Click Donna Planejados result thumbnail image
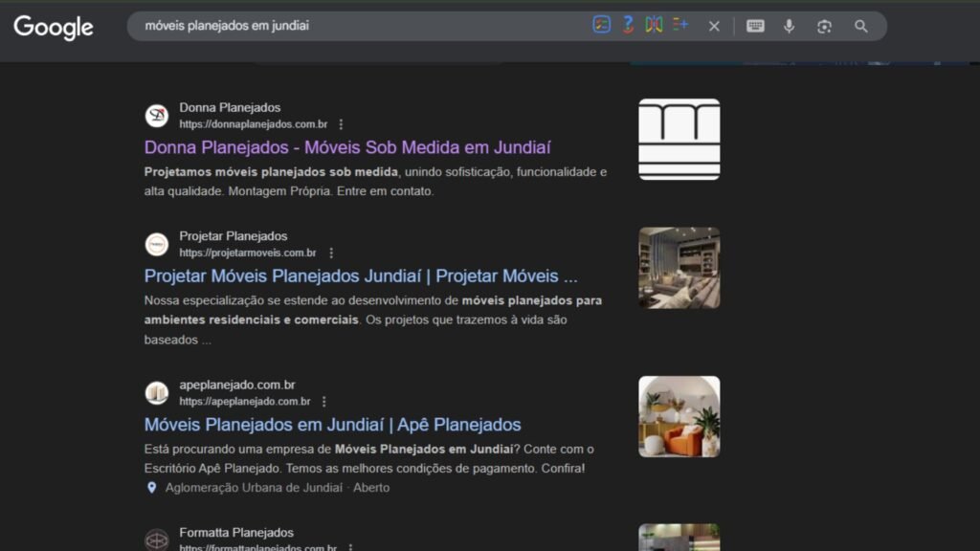The image size is (980, 551). coord(679,140)
